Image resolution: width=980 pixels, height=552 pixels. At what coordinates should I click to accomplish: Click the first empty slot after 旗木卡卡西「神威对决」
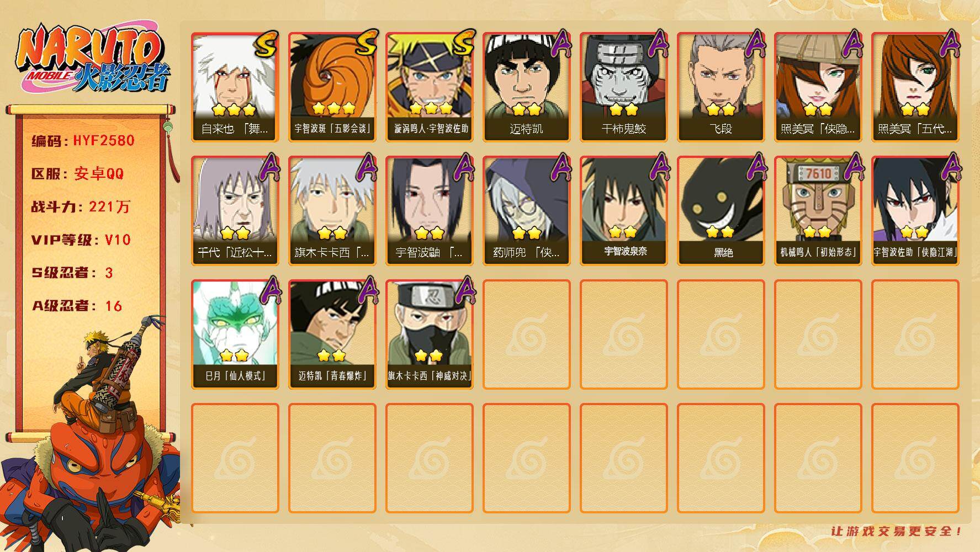pos(526,334)
